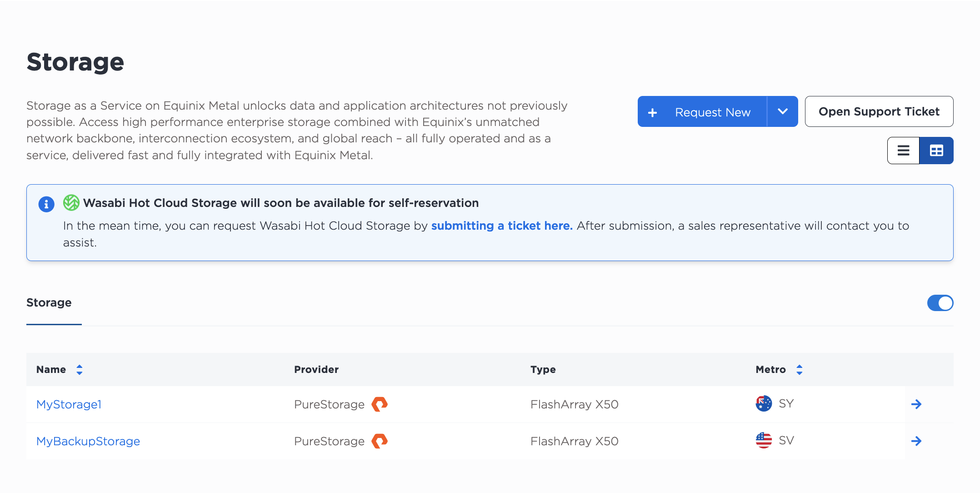Switch to grid view icon

click(936, 151)
